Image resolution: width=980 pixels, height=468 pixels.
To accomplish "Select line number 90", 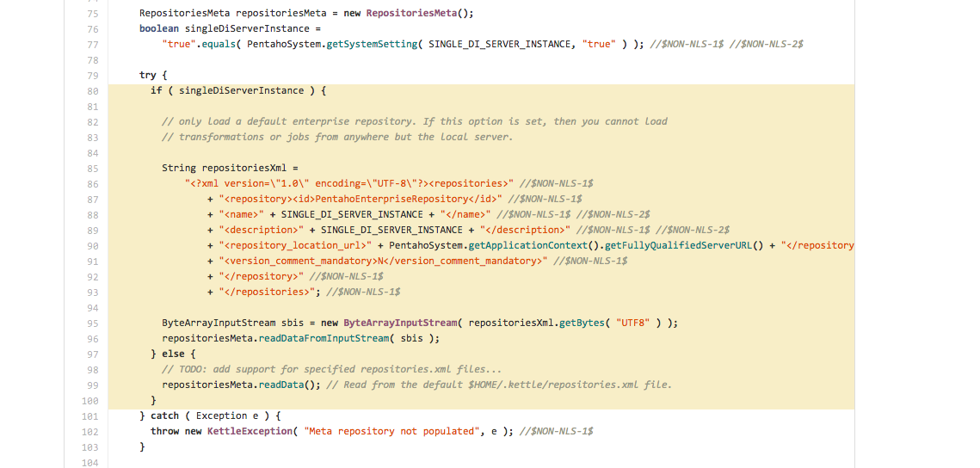I will [x=93, y=245].
